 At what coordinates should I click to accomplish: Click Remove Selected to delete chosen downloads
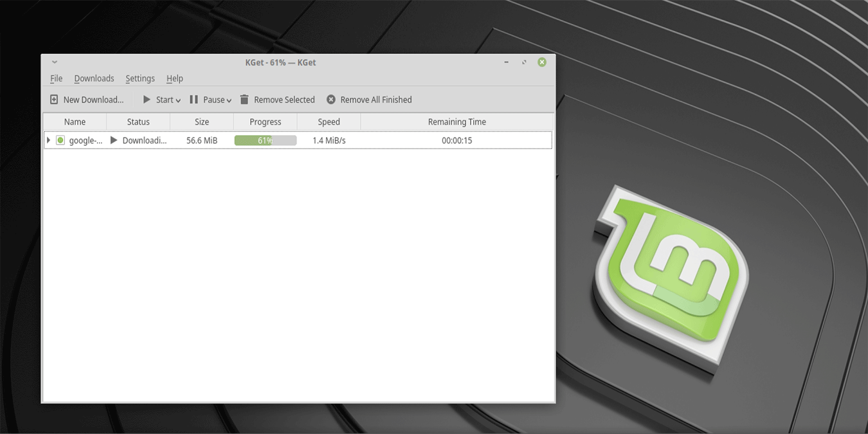pos(284,99)
